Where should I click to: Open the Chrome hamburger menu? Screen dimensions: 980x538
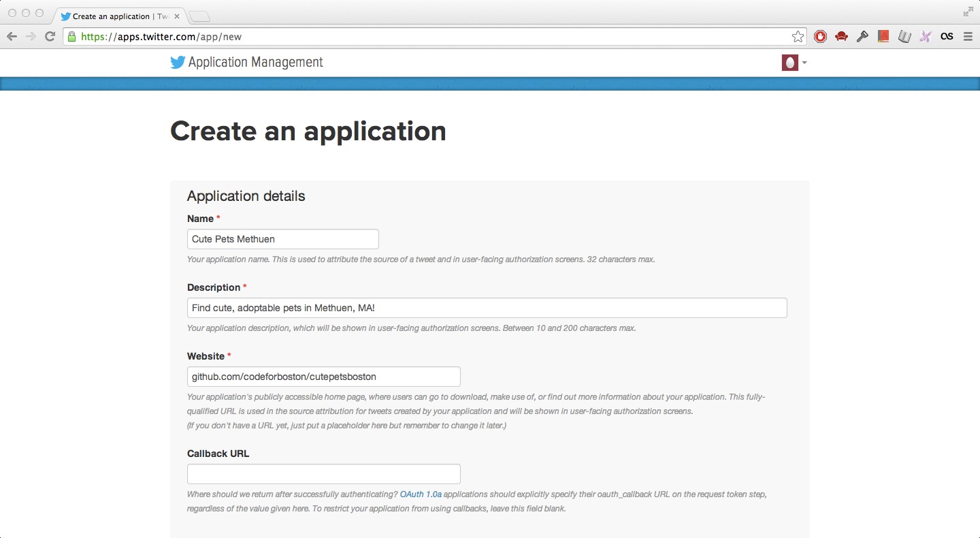pos(968,37)
